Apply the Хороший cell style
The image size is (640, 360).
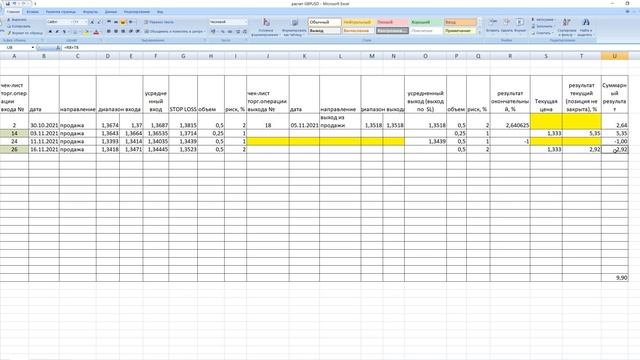point(426,22)
